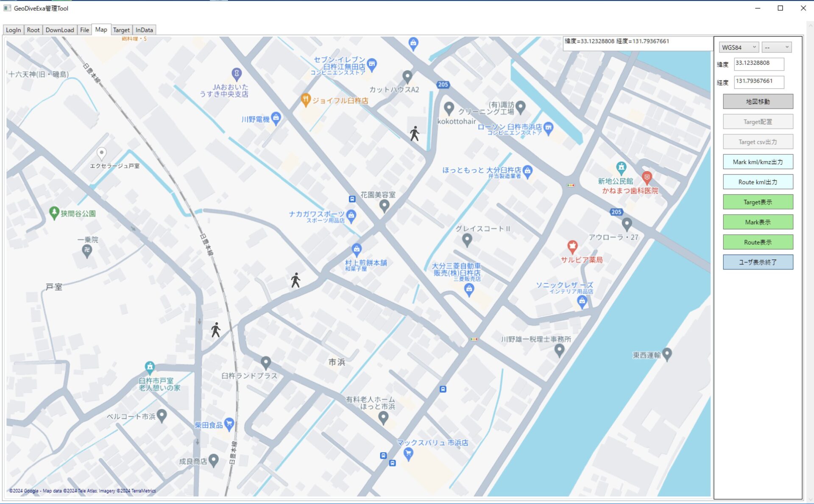The height and width of the screenshot is (504, 814).
Task: Click the pedestrian marker near 臼杵ランドプラス
Action: (216, 330)
